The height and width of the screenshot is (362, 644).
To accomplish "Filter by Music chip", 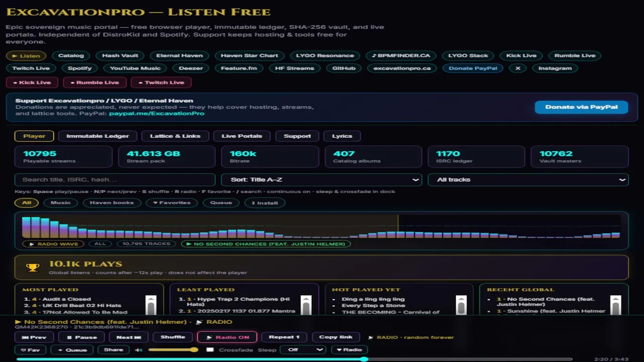I will (60, 203).
